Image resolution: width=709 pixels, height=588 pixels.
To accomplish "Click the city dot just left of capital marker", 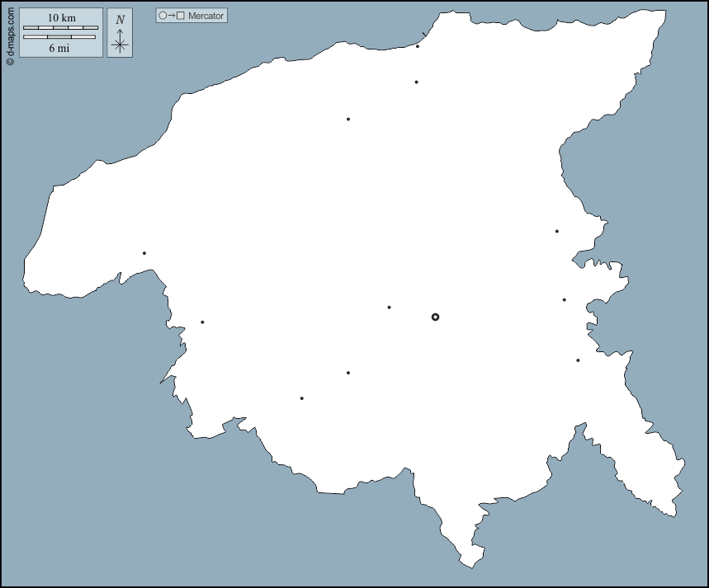I will coord(390,308).
